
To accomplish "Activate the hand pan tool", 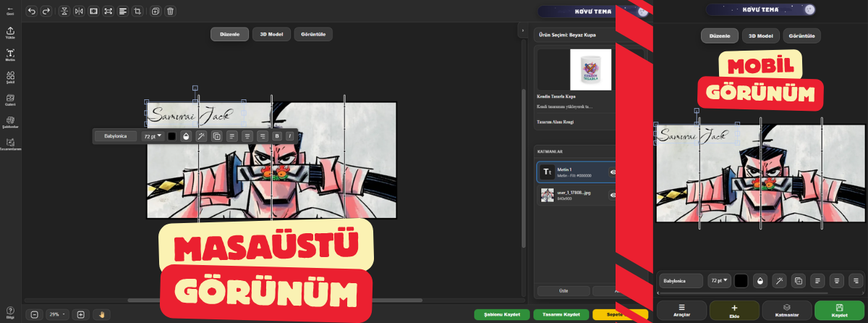I will coord(102,314).
